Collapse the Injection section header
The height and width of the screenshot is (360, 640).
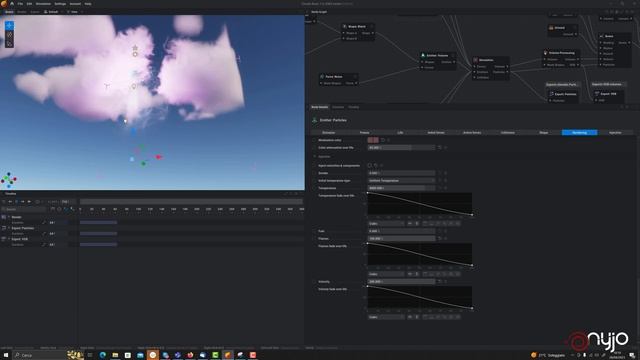pos(322,157)
